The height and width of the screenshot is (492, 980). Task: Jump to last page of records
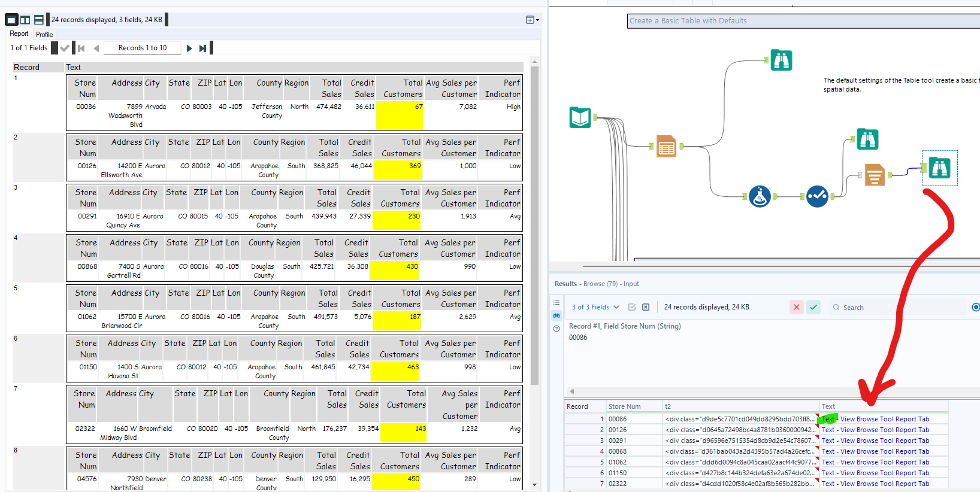(x=202, y=48)
